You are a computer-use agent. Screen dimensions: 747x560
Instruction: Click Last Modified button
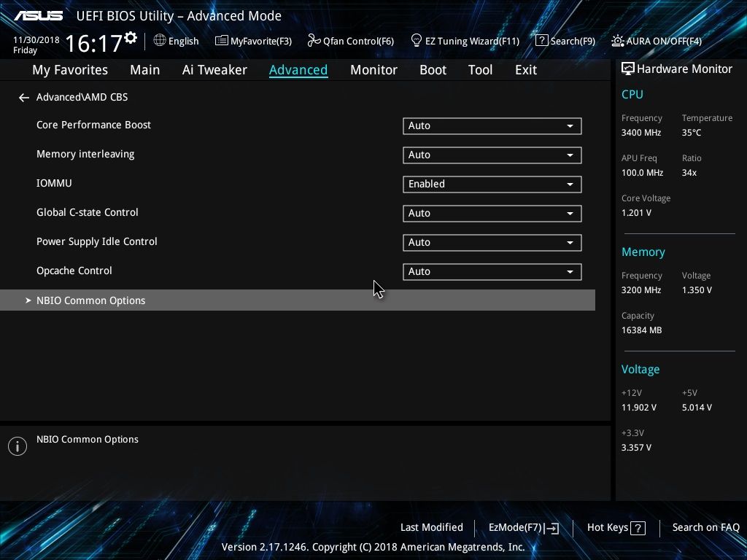tap(432, 528)
